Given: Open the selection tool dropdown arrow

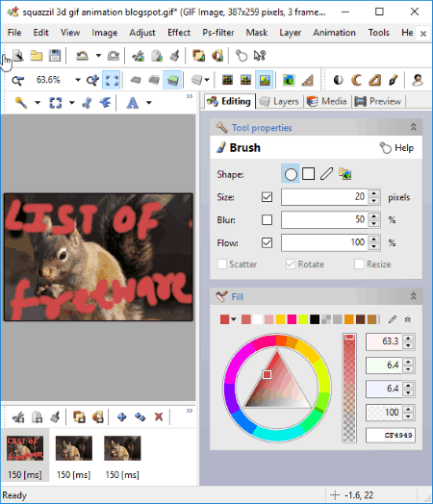Looking at the screenshot, I should [72, 103].
